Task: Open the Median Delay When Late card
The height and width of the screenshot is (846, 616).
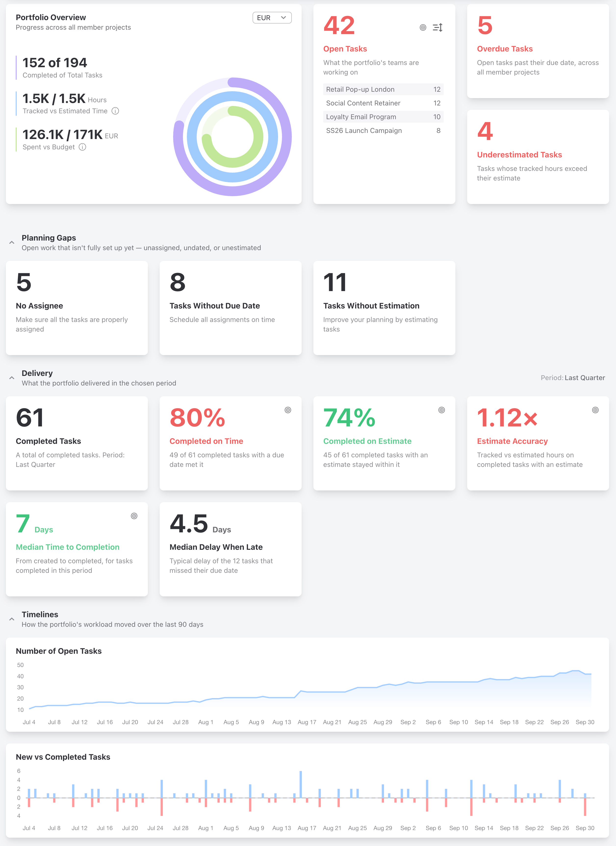Action: point(230,550)
